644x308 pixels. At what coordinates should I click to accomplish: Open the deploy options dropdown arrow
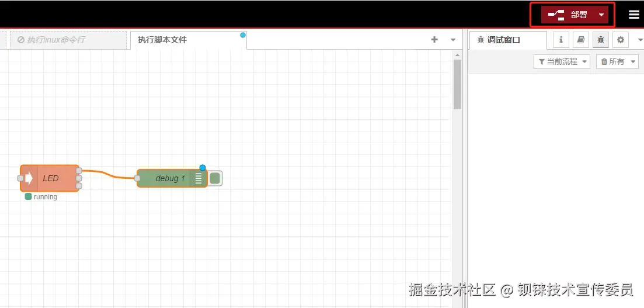601,15
